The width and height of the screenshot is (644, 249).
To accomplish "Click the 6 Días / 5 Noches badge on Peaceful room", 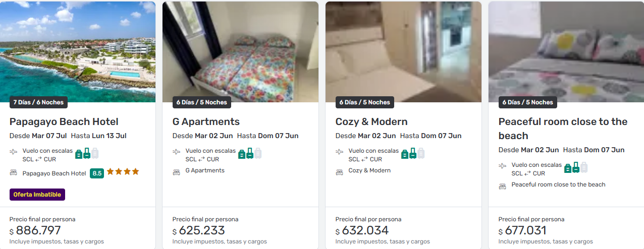I will [x=528, y=102].
